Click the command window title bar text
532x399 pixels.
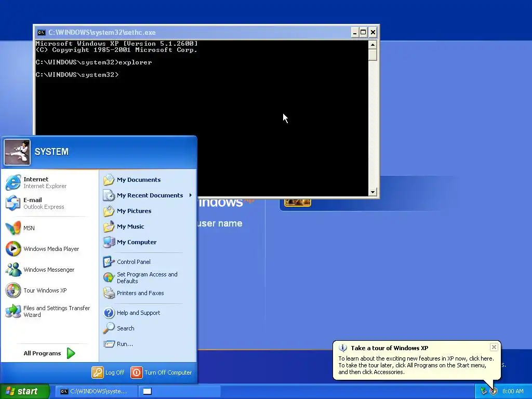coord(102,32)
